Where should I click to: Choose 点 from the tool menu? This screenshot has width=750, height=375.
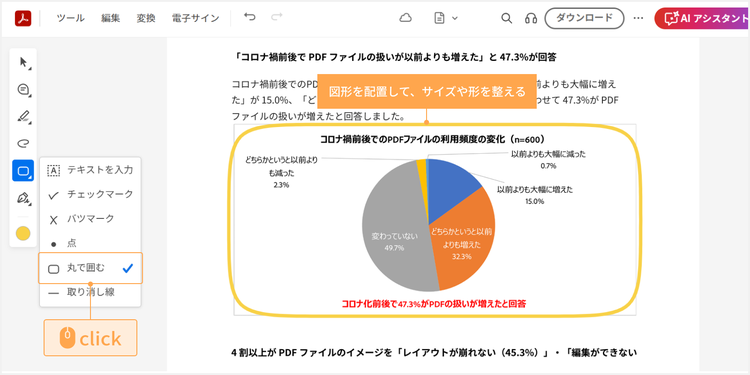(90, 243)
